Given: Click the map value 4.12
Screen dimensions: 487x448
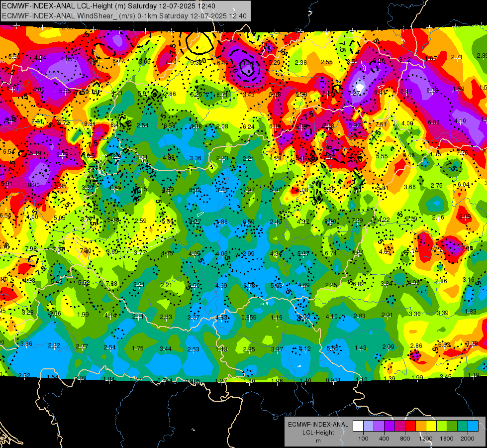Looking at the screenshot, I should click(304, 349).
